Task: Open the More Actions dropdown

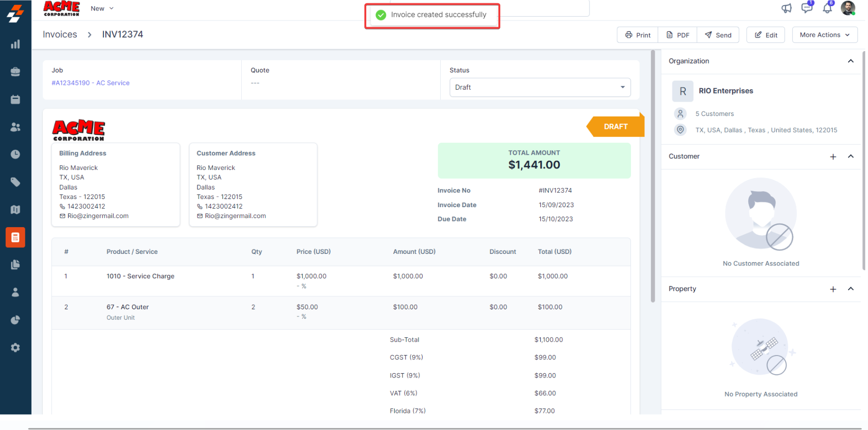Action: [x=824, y=35]
